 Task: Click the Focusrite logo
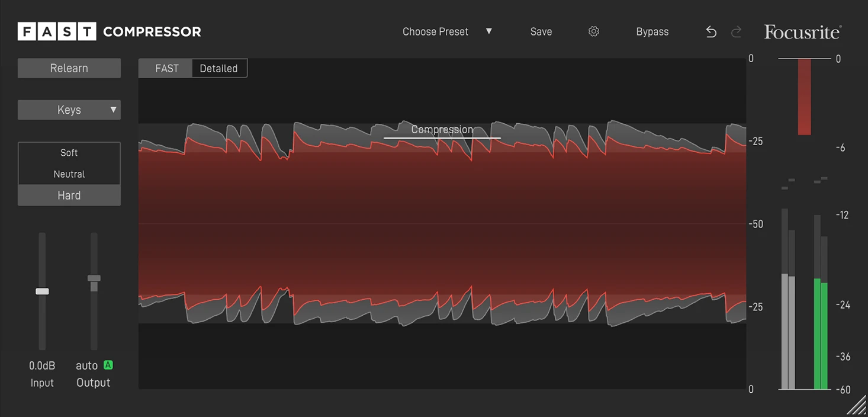point(803,32)
